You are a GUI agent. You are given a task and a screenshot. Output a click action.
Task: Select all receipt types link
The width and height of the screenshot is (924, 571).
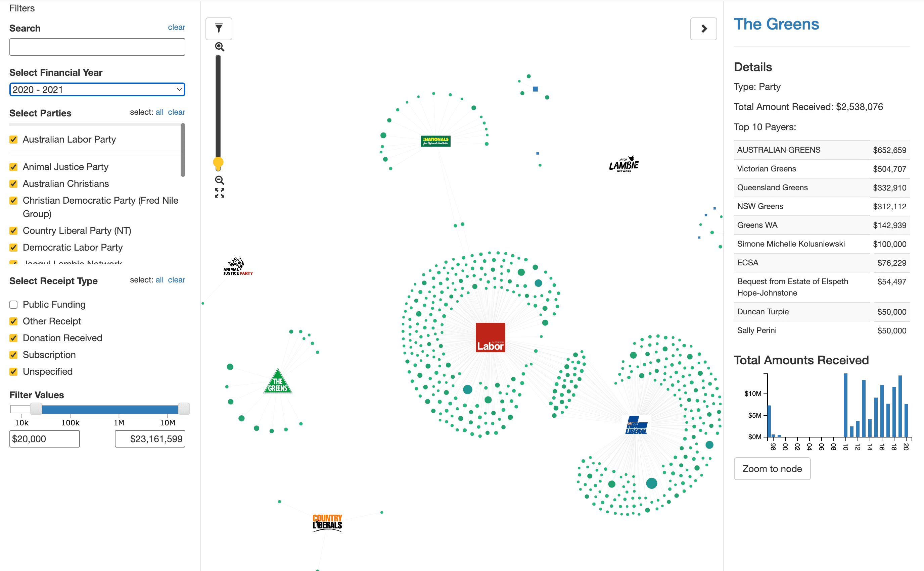(x=159, y=280)
